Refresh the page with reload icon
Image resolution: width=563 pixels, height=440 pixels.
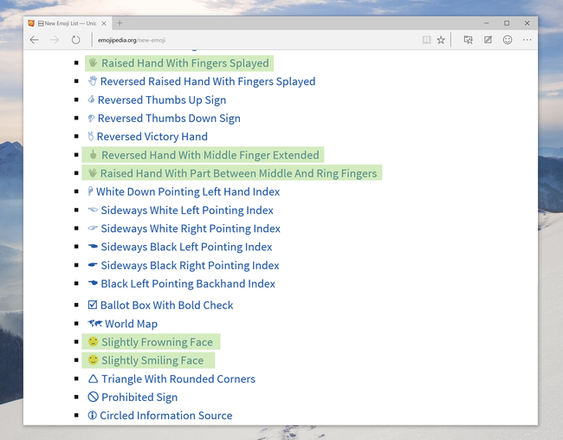[75, 40]
